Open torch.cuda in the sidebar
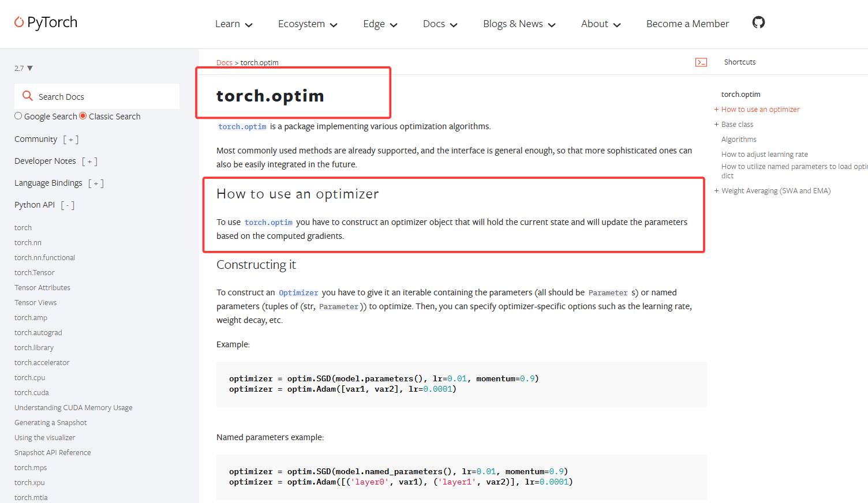 tap(32, 393)
